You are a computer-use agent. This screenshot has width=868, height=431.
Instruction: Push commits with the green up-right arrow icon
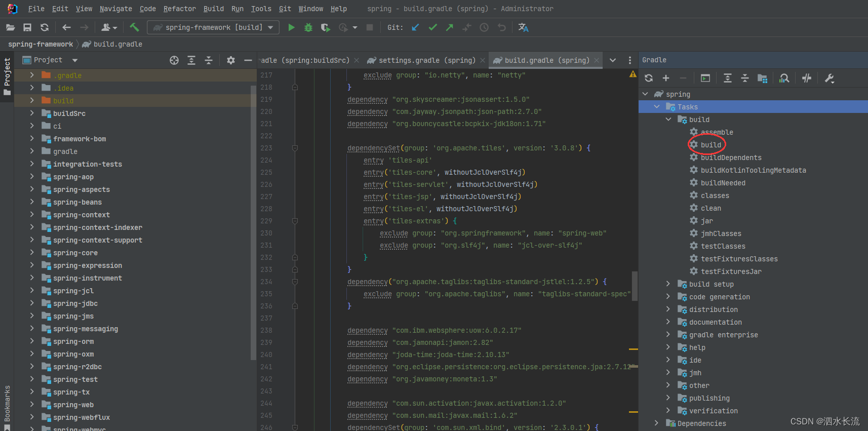[449, 27]
